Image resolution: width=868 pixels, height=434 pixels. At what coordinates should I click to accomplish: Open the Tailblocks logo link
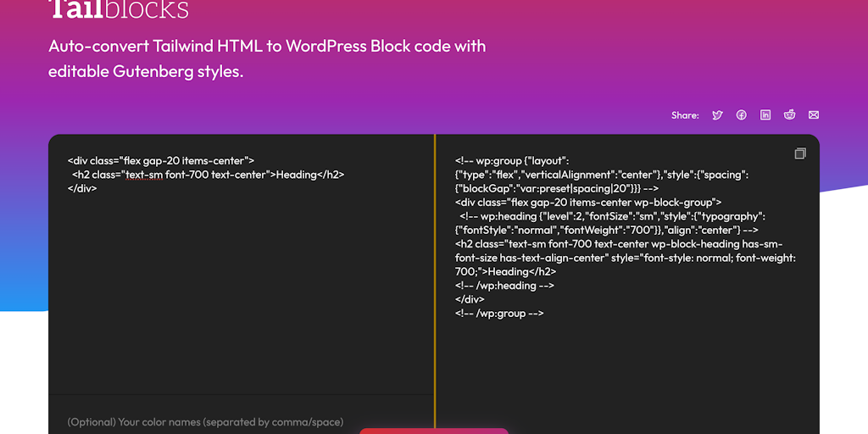(119, 9)
